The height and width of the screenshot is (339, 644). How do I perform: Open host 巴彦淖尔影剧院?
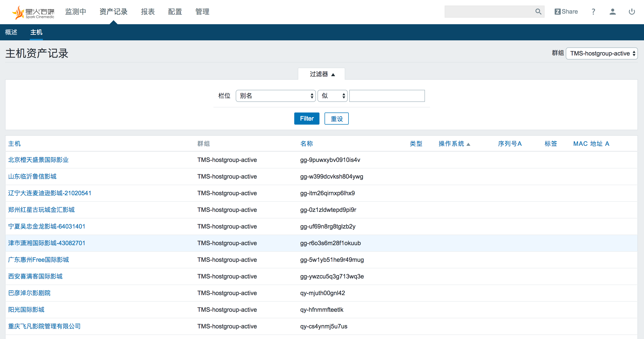[x=29, y=293]
